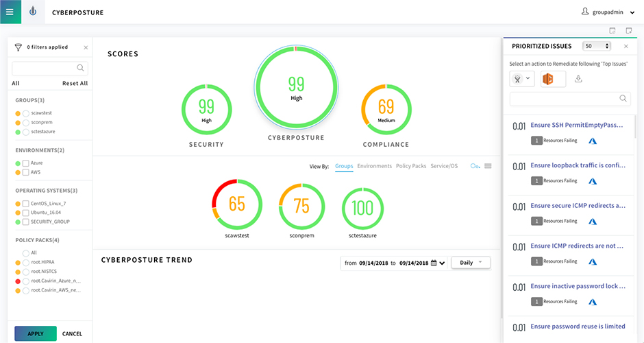The width and height of the screenshot is (644, 343).
Task: Click the groupadmin user profile icon
Action: [x=585, y=12]
